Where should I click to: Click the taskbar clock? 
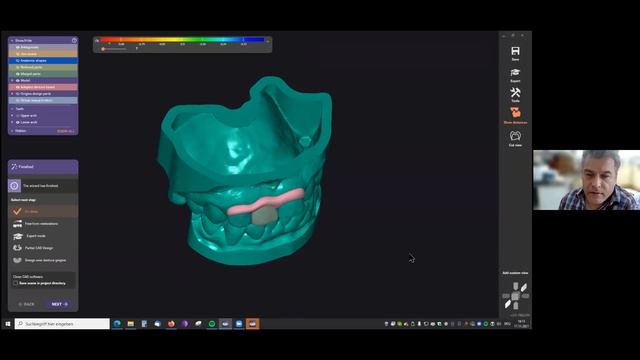click(521, 324)
